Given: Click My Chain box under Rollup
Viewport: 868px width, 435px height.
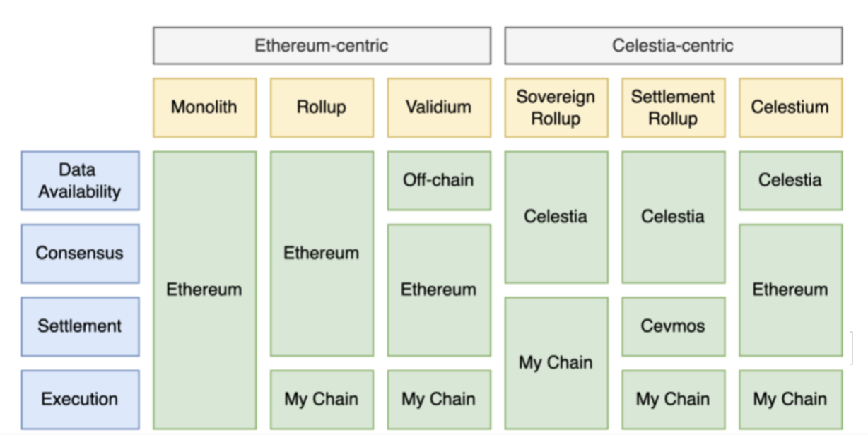Looking at the screenshot, I should point(322,399).
